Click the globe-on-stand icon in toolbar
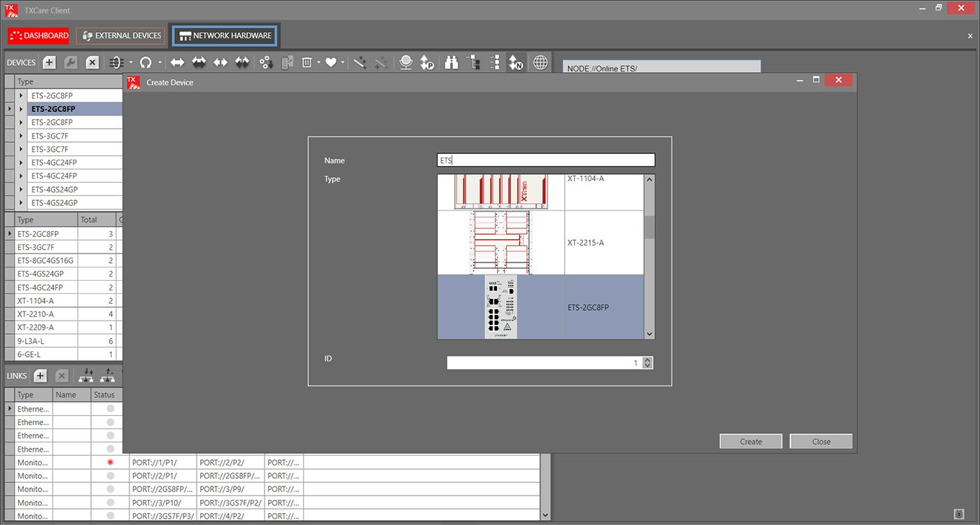Screen dimensions: 980x525 (x=406, y=62)
